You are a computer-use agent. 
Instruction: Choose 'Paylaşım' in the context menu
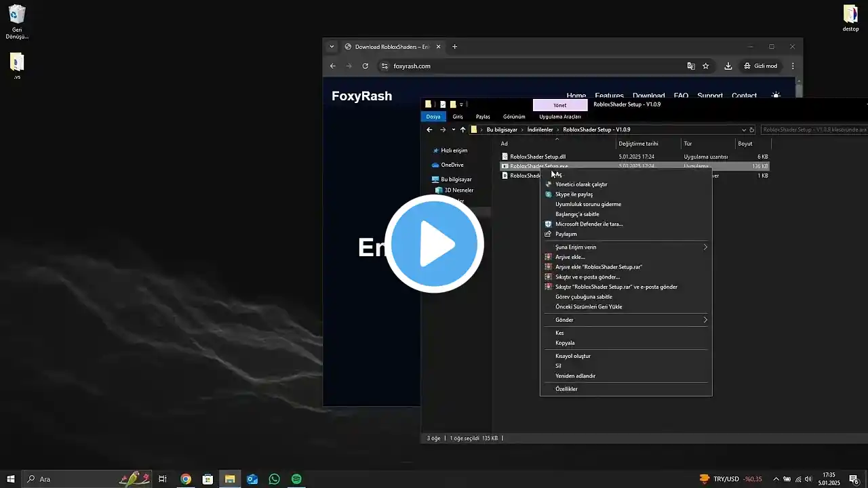pyautogui.click(x=566, y=234)
